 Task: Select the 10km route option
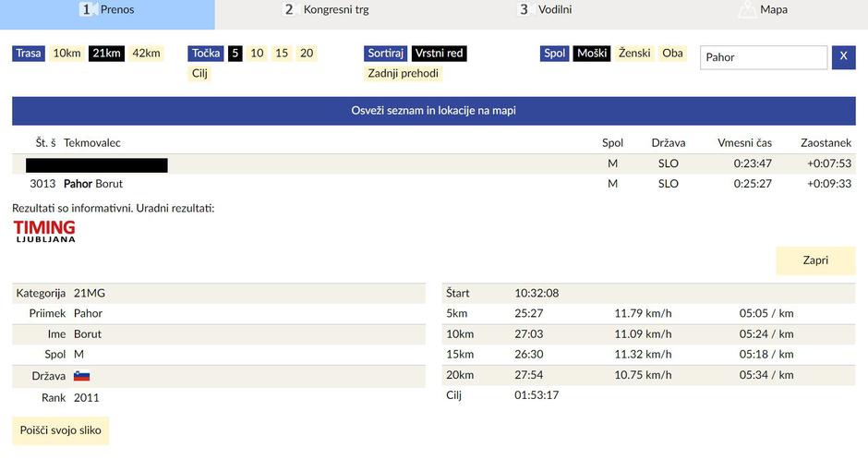point(66,54)
